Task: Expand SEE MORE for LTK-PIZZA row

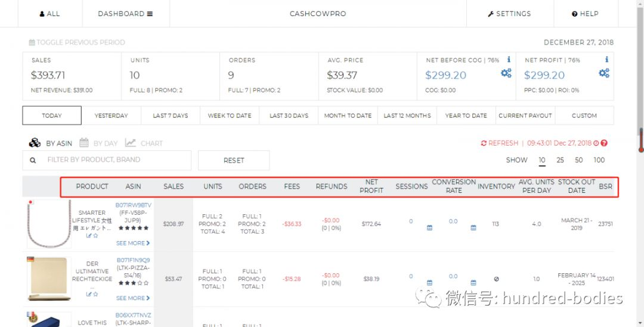Action: 132,298
